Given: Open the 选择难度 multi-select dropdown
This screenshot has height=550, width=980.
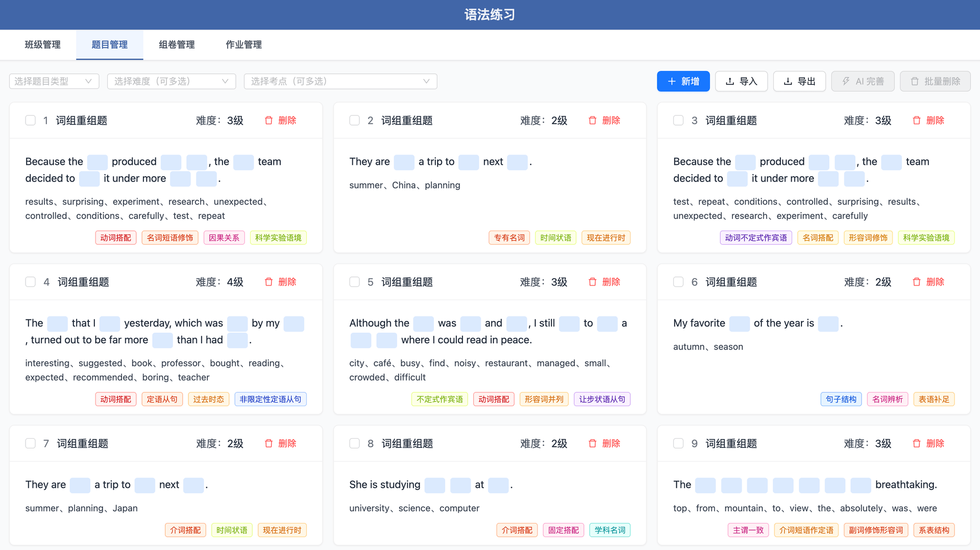Looking at the screenshot, I should [x=171, y=81].
